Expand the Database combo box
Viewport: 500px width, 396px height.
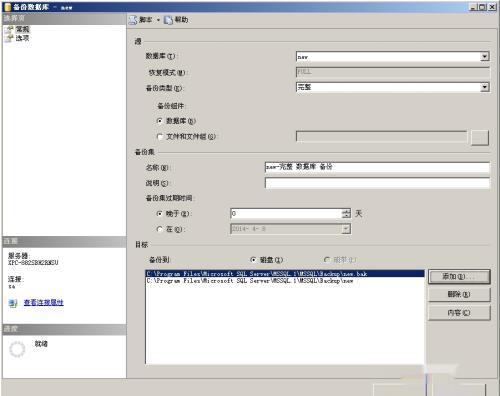click(485, 56)
